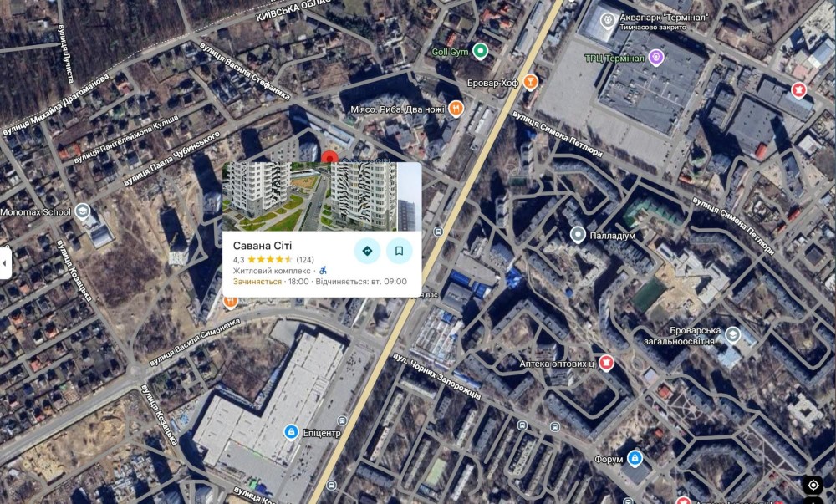Open the Аквапарк Термінал marker
The height and width of the screenshot is (504, 836).
pos(608,20)
